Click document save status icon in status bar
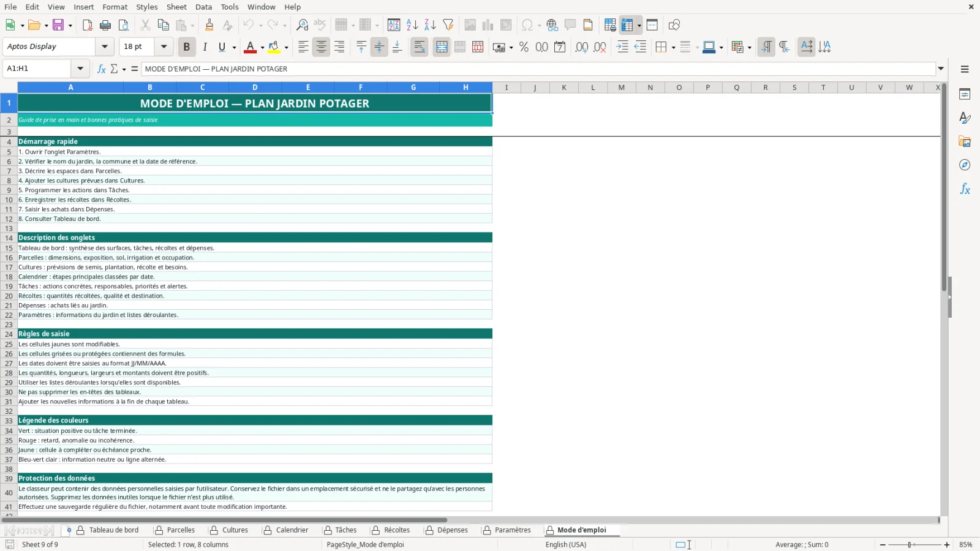Screen dimensions: 980x551 (x=10, y=544)
